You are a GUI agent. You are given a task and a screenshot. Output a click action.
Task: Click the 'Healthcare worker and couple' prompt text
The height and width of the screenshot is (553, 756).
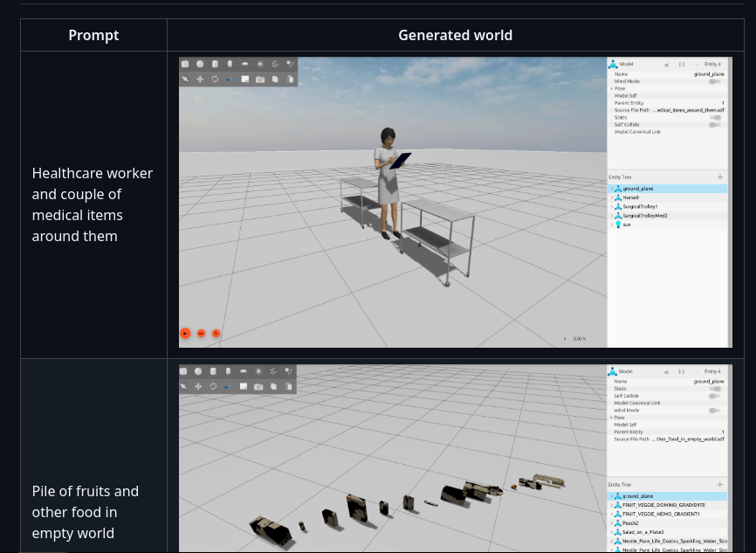point(92,204)
